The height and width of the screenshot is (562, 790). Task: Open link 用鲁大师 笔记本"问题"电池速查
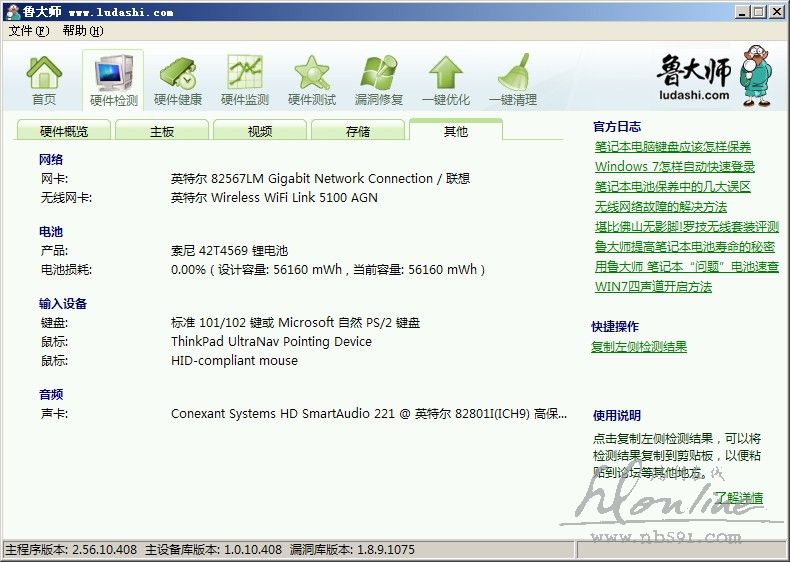click(687, 267)
